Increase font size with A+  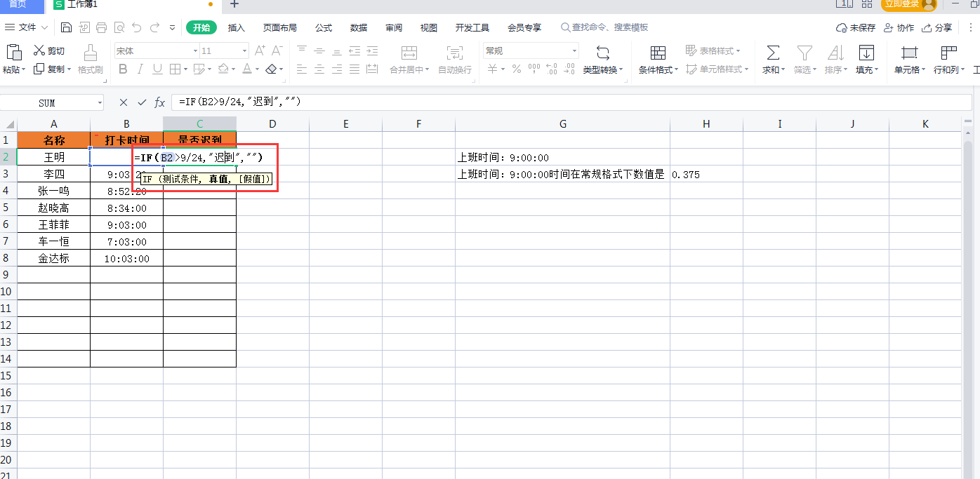(x=260, y=50)
